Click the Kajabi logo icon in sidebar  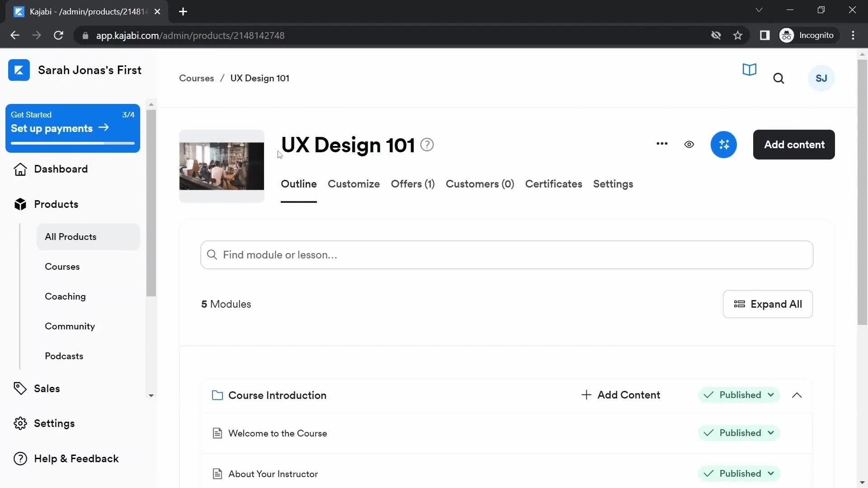(x=19, y=70)
